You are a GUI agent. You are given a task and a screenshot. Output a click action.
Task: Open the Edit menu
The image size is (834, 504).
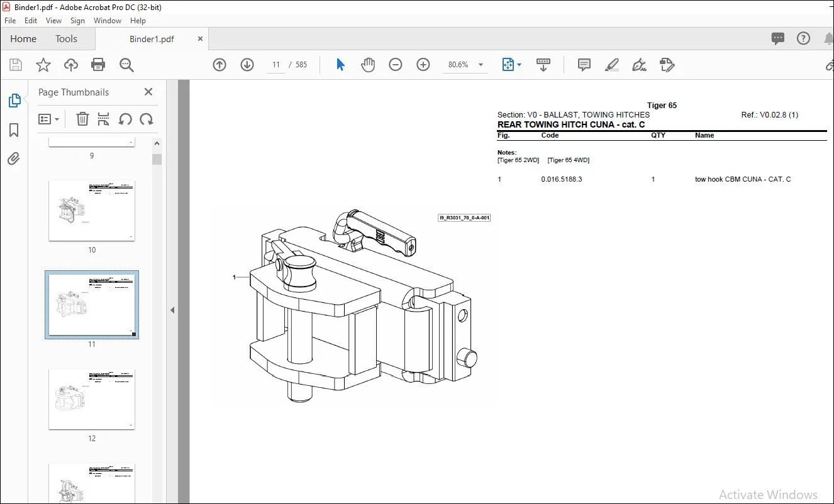pyautogui.click(x=31, y=21)
